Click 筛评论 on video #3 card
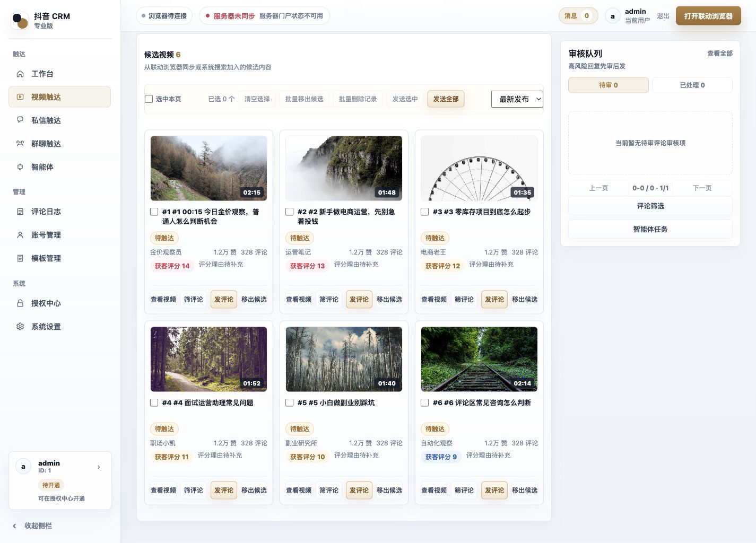The image size is (756, 543). click(x=464, y=299)
